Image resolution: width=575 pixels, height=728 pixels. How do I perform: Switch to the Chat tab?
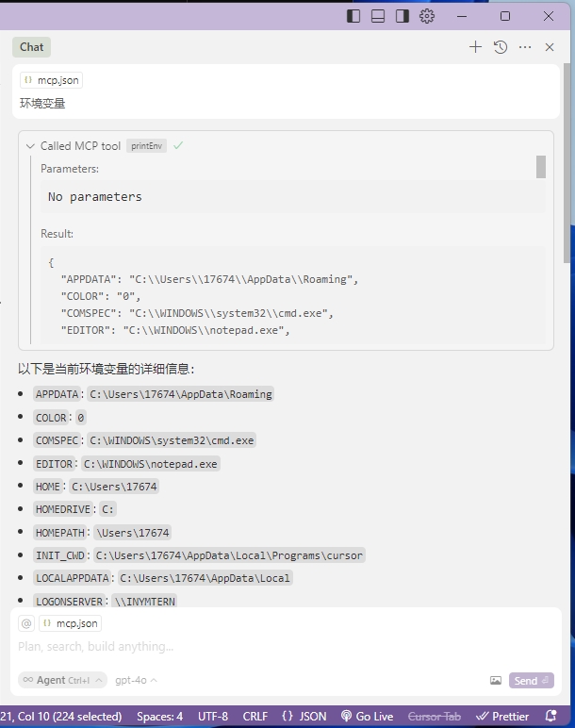point(31,47)
